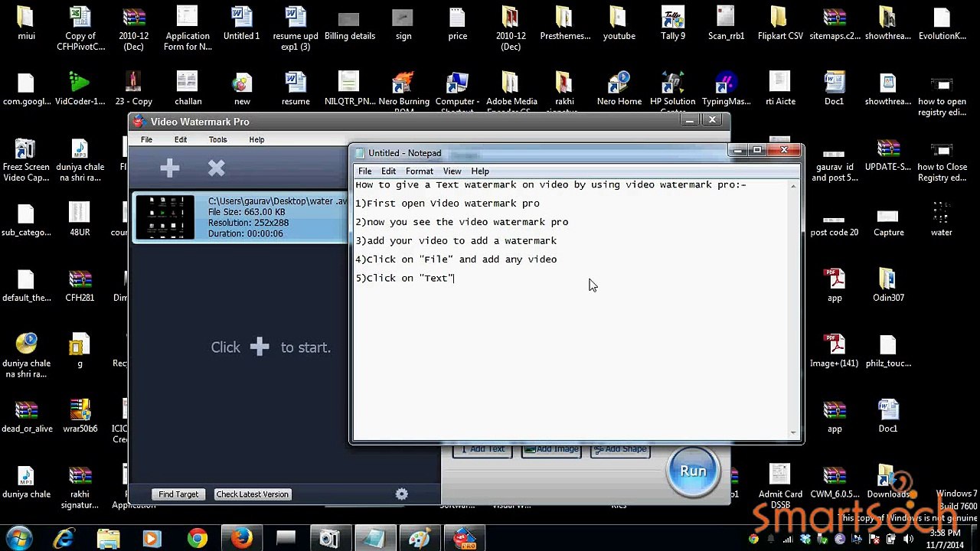980x551 pixels.
Task: Select the water.avi video thumbnail
Action: coord(165,217)
